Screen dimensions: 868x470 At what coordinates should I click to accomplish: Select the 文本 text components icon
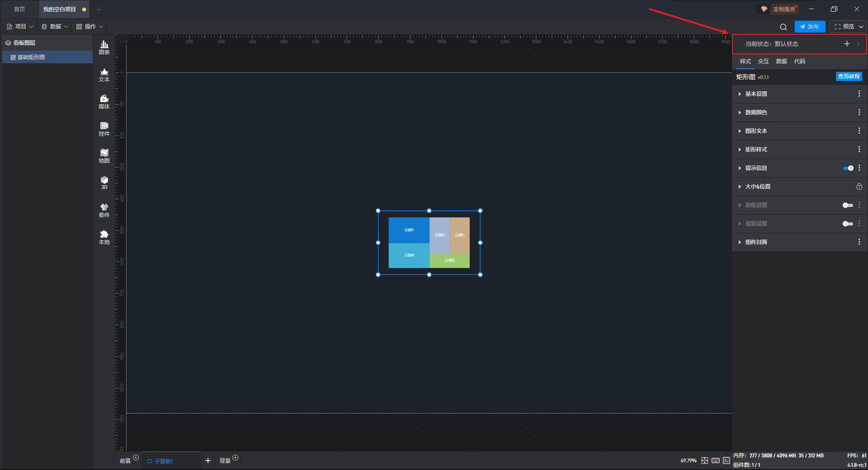click(x=104, y=75)
